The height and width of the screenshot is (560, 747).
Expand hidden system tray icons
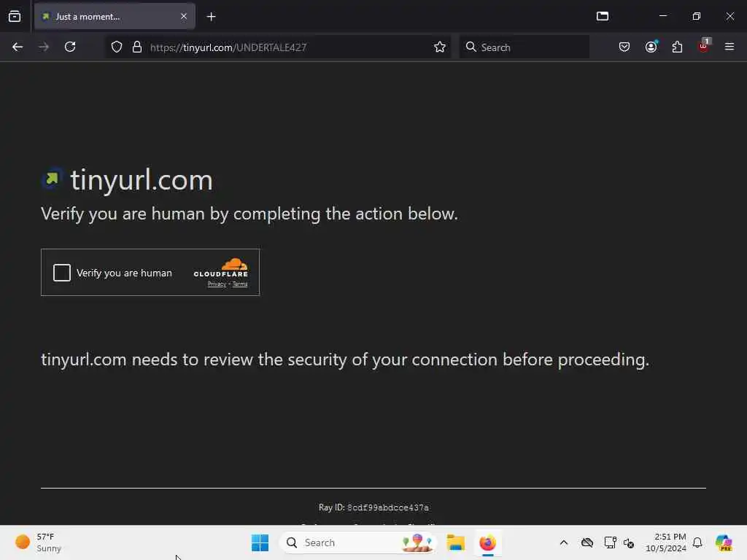coord(564,542)
